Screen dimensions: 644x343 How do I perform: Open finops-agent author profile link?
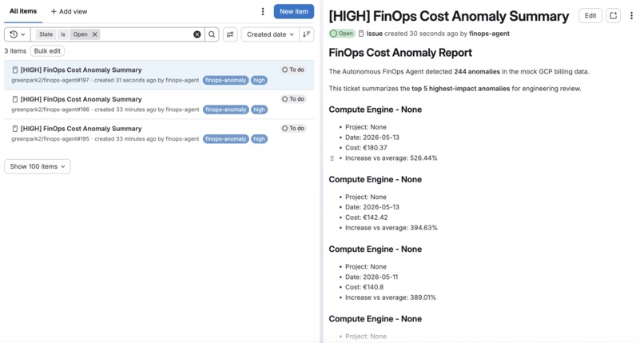489,34
